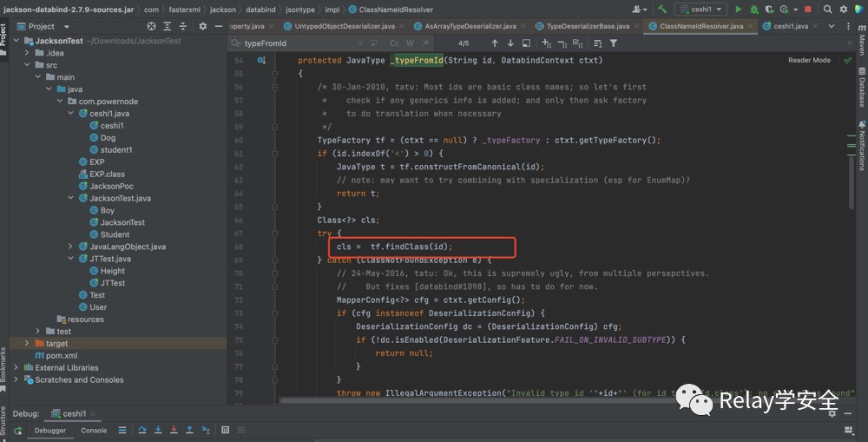Screen dimensions: 868x442
Task: Open the Project view dropdown arrow
Action: coord(67,27)
